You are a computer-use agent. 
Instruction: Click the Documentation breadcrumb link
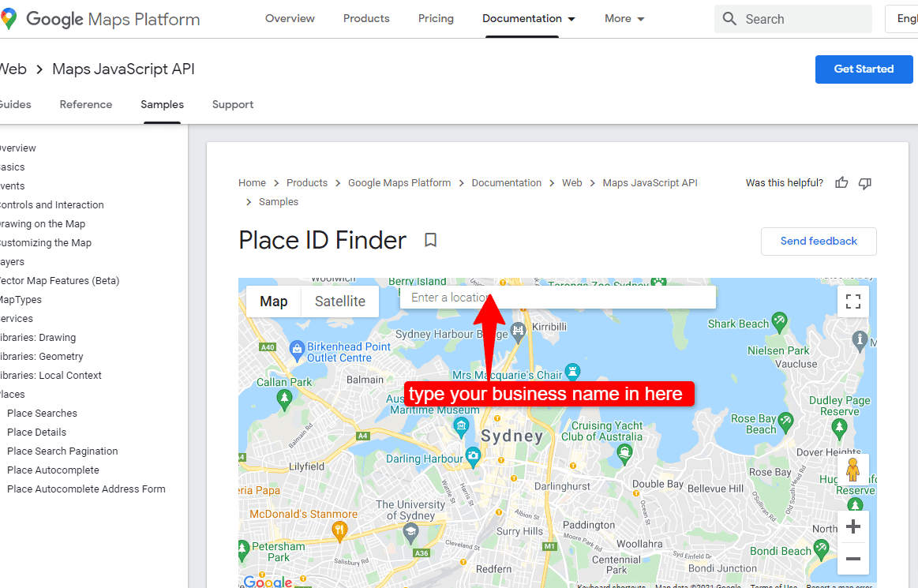pos(507,183)
